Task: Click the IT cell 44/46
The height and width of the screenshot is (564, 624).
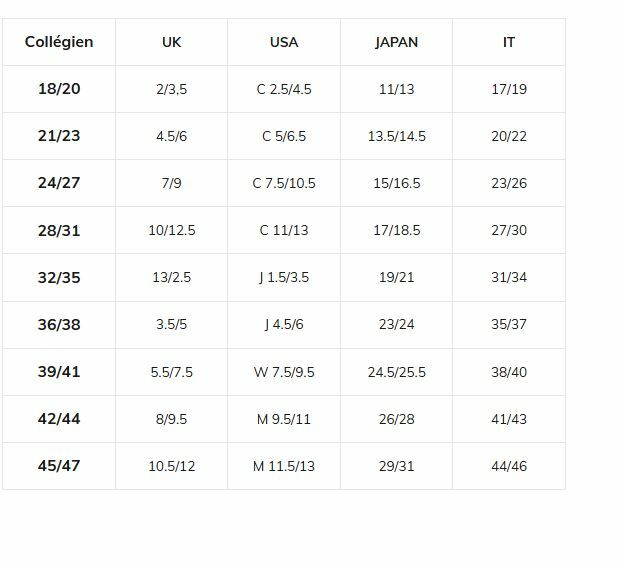Action: click(509, 466)
